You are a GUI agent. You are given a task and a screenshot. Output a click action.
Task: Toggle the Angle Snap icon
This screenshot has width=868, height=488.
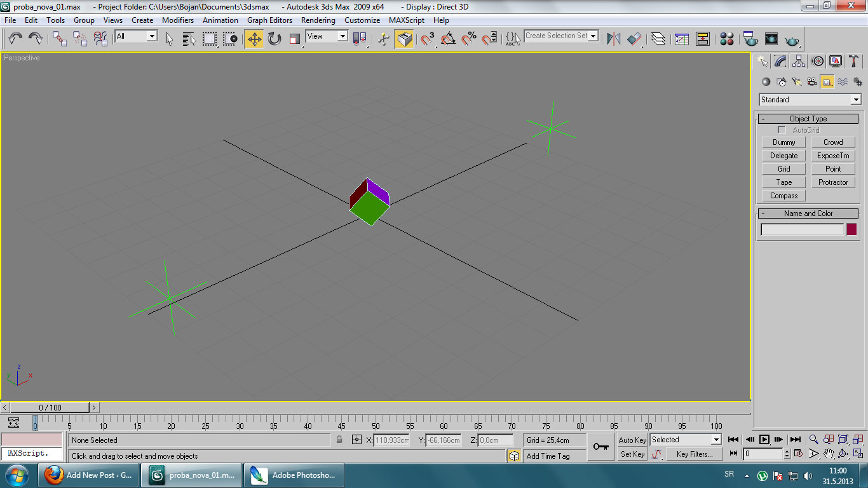448,39
